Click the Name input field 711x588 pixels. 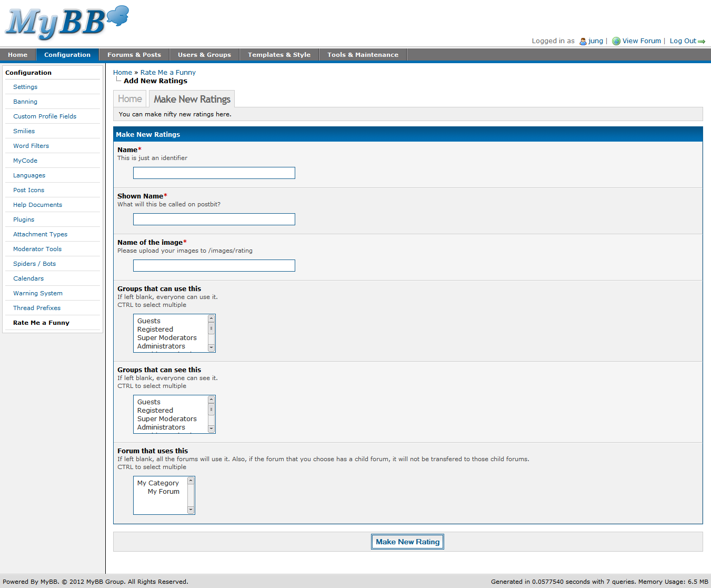coord(214,173)
